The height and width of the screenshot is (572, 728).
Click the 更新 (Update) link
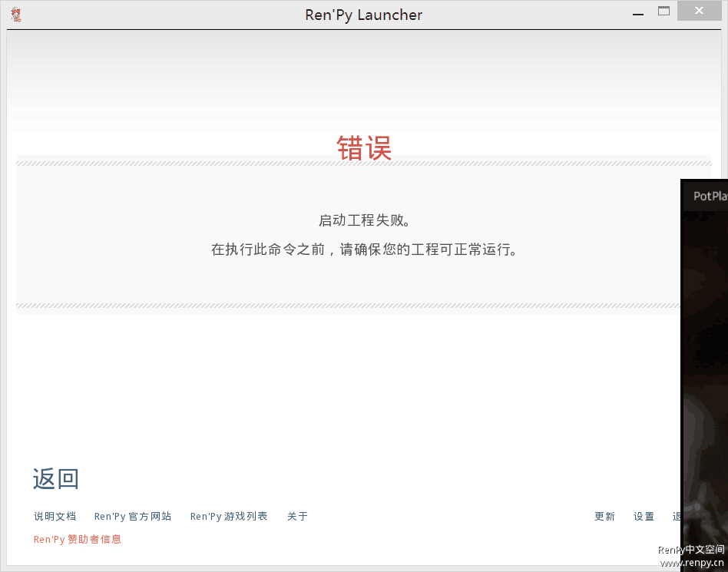pyautogui.click(x=605, y=516)
